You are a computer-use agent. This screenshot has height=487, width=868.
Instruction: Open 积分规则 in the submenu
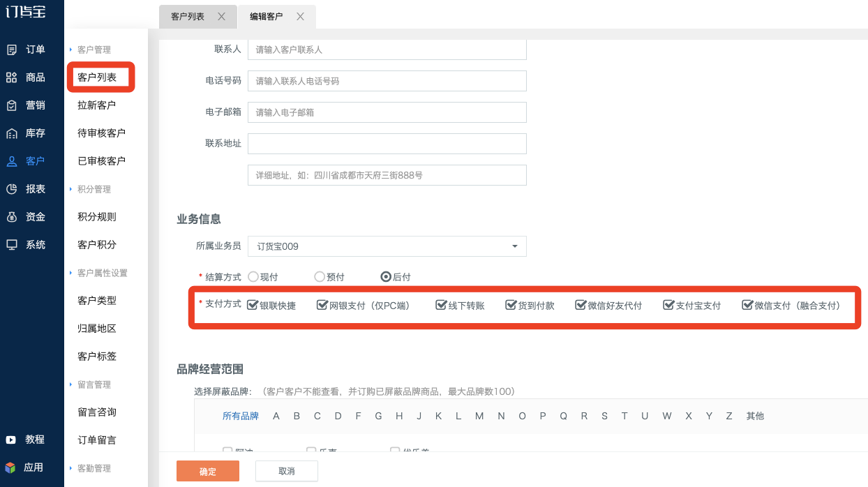(x=97, y=217)
